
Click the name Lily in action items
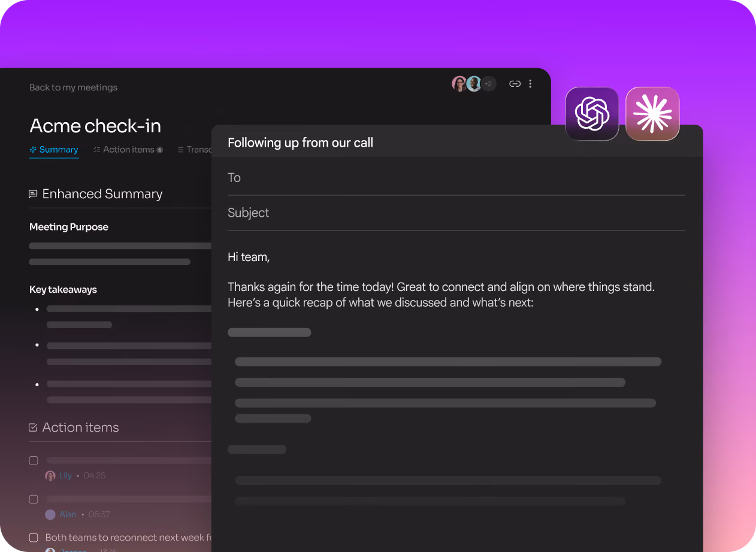click(x=65, y=476)
